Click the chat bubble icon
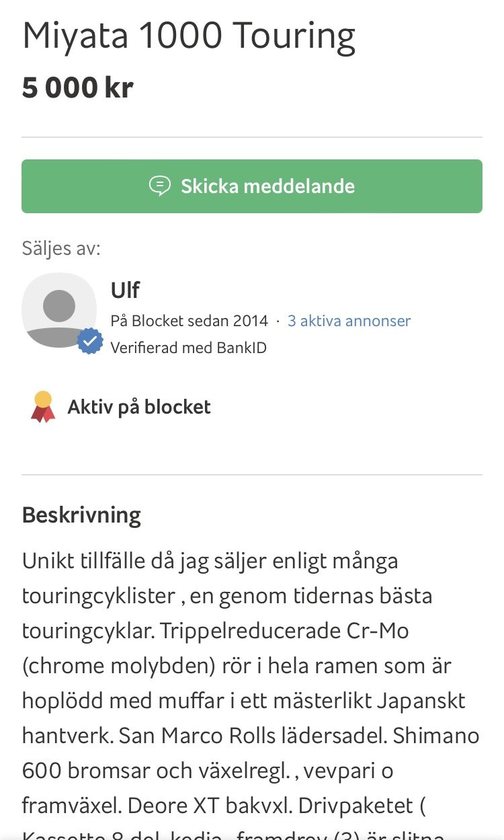 [x=159, y=186]
